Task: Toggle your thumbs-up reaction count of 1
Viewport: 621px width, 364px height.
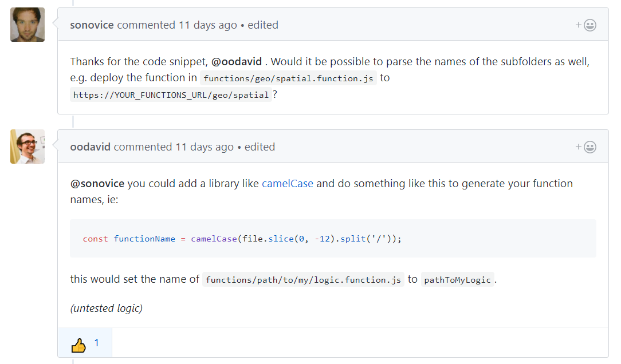Action: [x=97, y=342]
